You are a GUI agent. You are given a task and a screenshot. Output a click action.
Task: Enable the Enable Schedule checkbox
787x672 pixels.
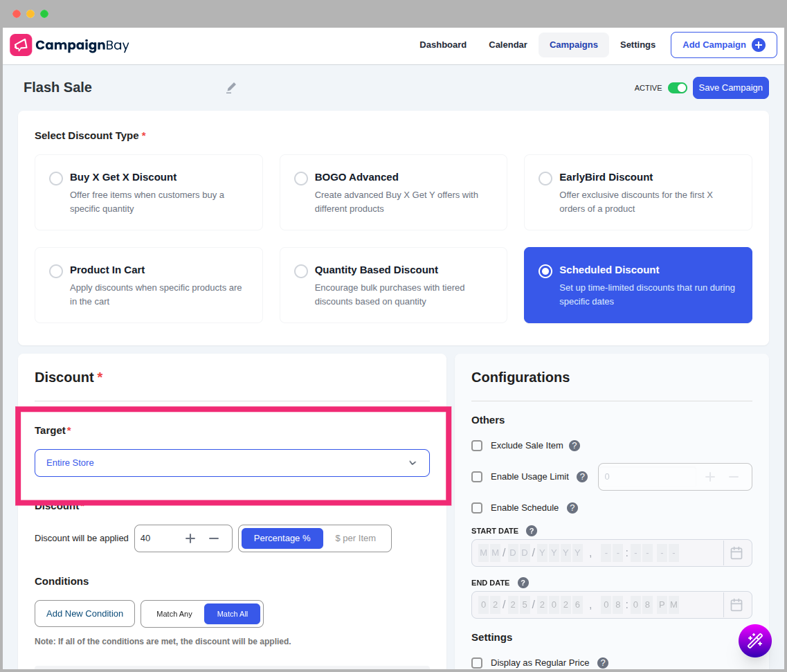coord(477,508)
